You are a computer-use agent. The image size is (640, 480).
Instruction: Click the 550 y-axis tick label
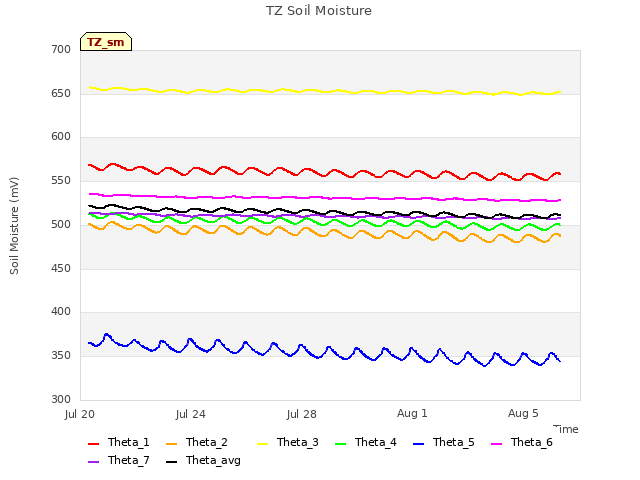[x=61, y=180]
